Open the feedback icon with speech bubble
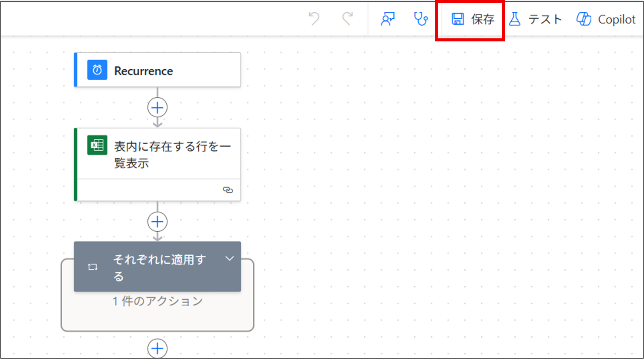The height and width of the screenshot is (359, 644). point(387,19)
